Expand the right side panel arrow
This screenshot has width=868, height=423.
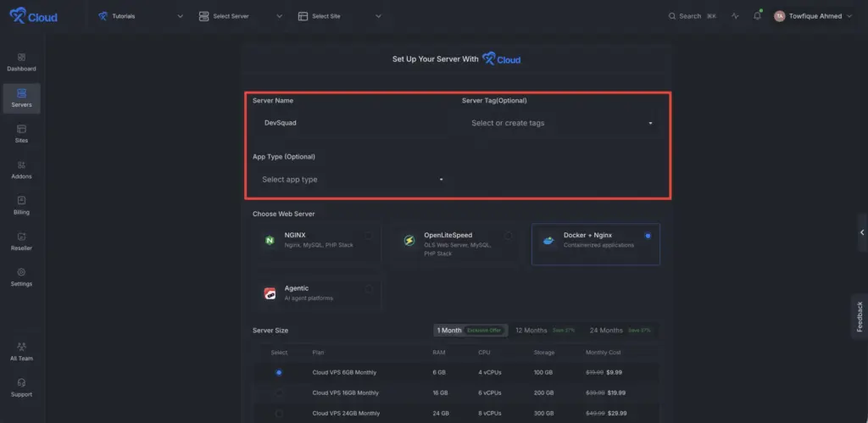tap(862, 232)
